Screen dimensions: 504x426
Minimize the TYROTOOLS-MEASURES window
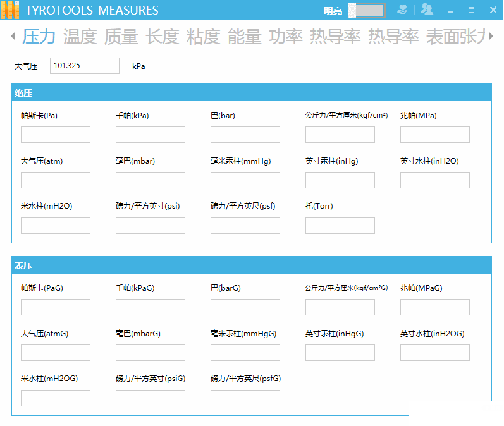click(451, 11)
